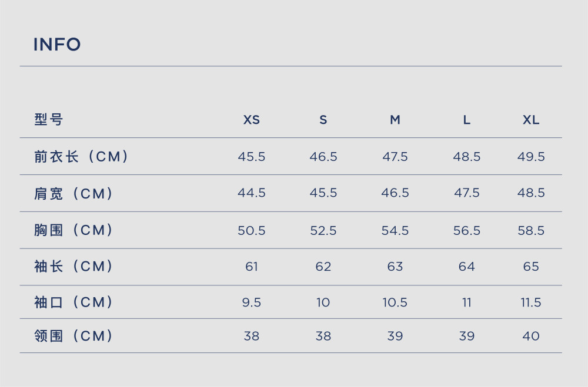This screenshot has width=588, height=387.
Task: Click the 63 sleeve length for M
Action: coord(395,267)
